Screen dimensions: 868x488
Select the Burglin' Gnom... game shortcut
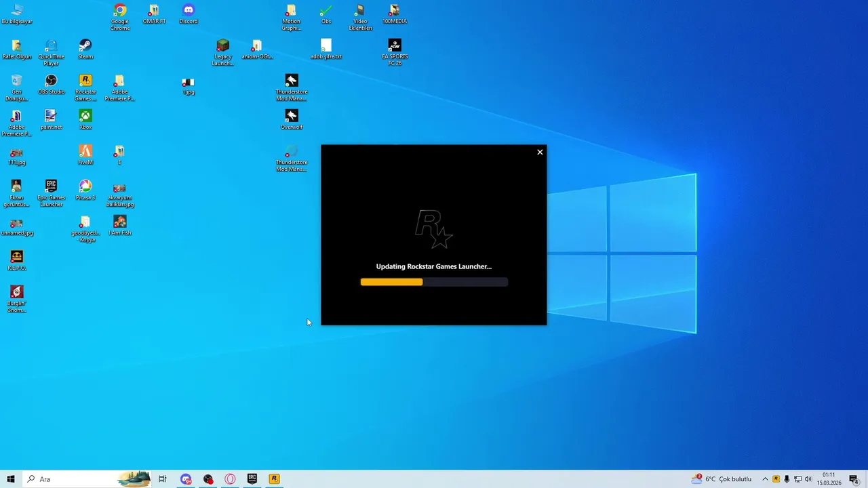tap(17, 299)
